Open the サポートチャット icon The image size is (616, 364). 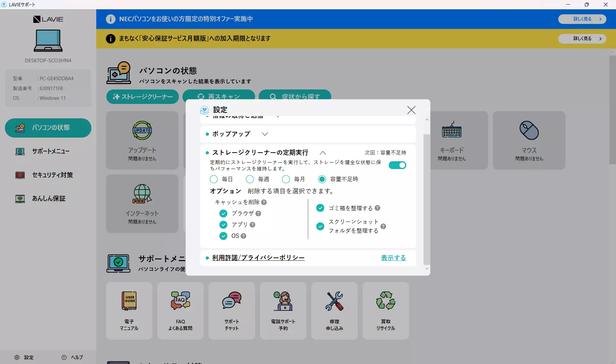(232, 301)
